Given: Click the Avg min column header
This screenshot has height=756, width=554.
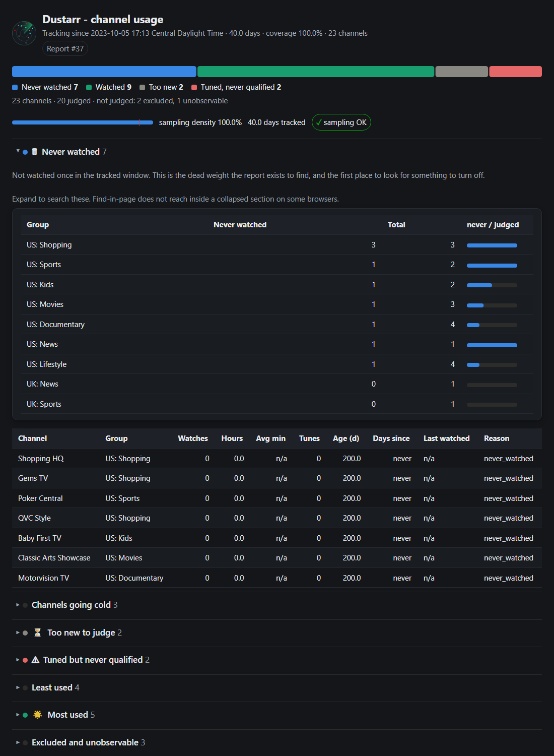Looking at the screenshot, I should point(271,438).
